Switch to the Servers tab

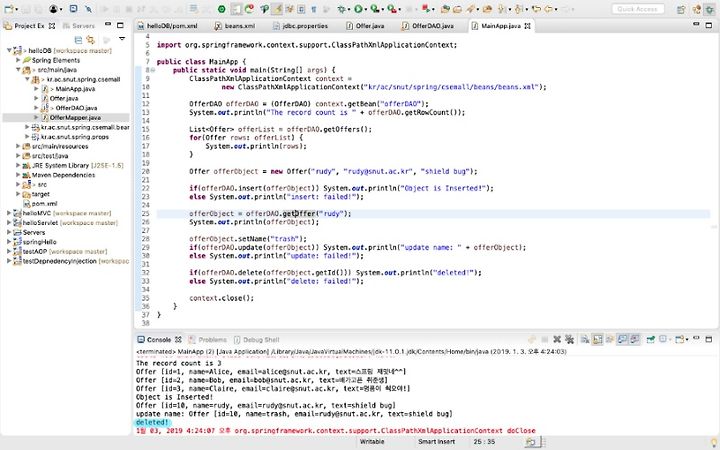point(79,26)
